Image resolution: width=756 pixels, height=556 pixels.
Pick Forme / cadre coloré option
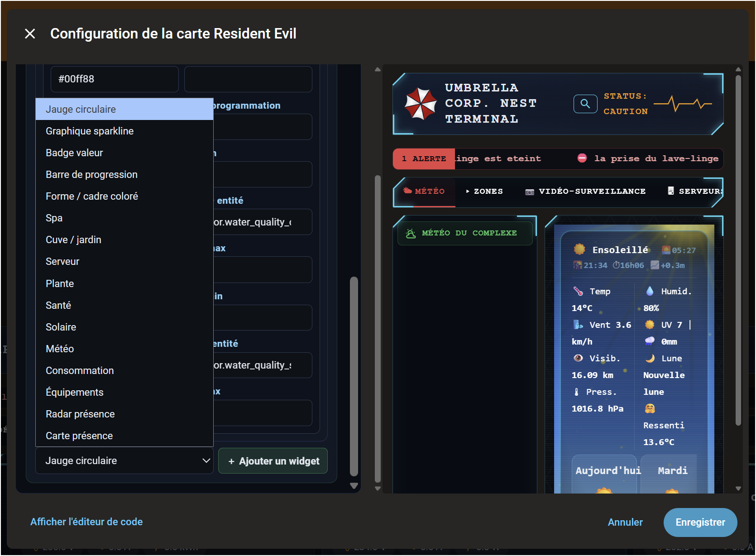click(x=124, y=196)
